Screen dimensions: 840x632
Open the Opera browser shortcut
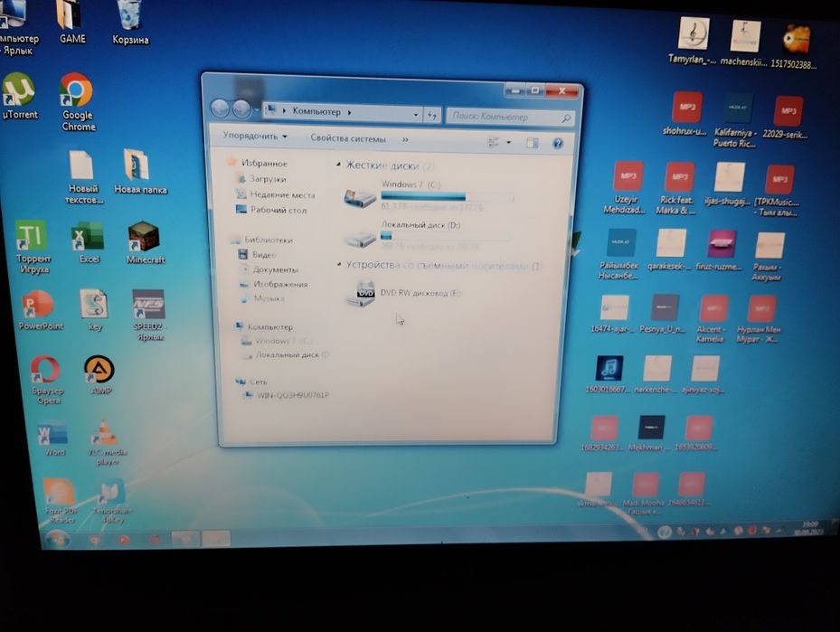47,379
